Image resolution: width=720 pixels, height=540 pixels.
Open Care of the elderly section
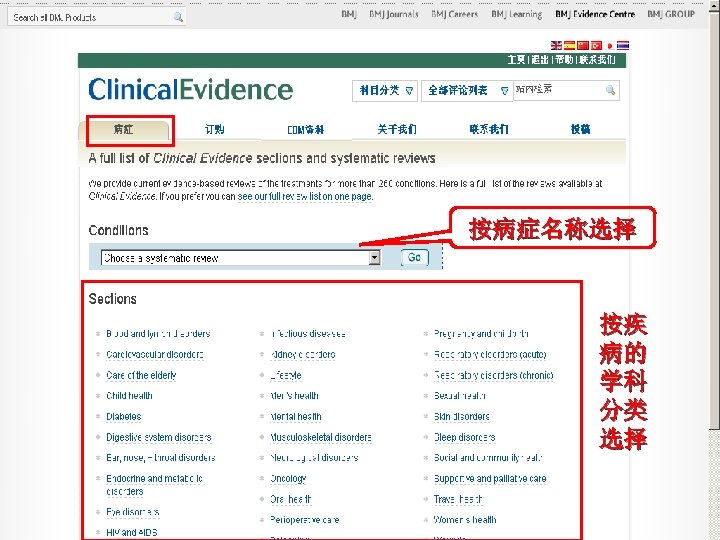pyautogui.click(x=141, y=375)
